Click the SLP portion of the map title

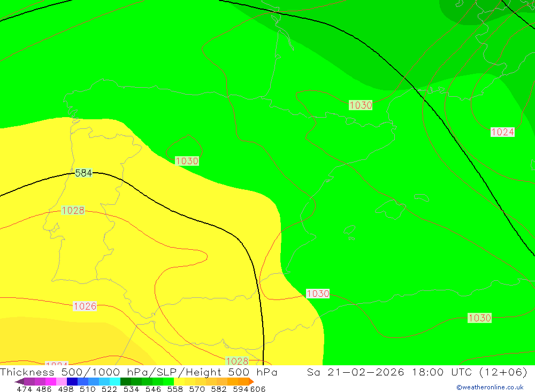pyautogui.click(x=166, y=372)
